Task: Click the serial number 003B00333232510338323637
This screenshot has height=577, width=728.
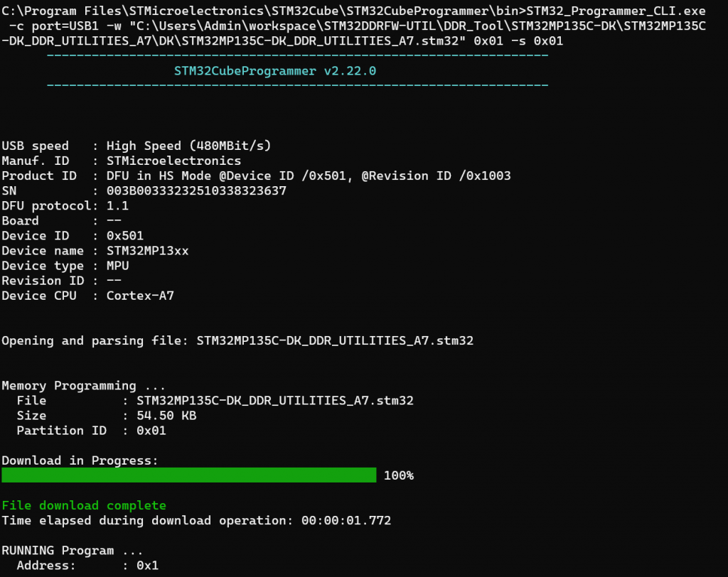Action: pos(196,190)
